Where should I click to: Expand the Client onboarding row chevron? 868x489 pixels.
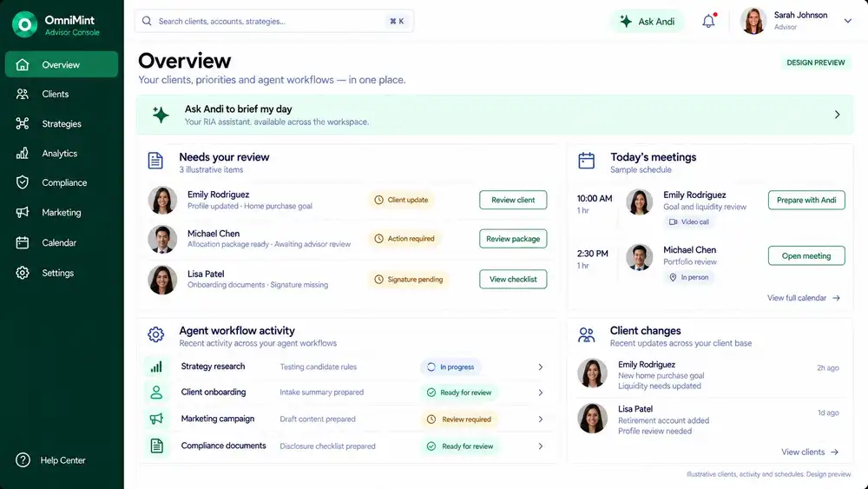[x=540, y=393]
